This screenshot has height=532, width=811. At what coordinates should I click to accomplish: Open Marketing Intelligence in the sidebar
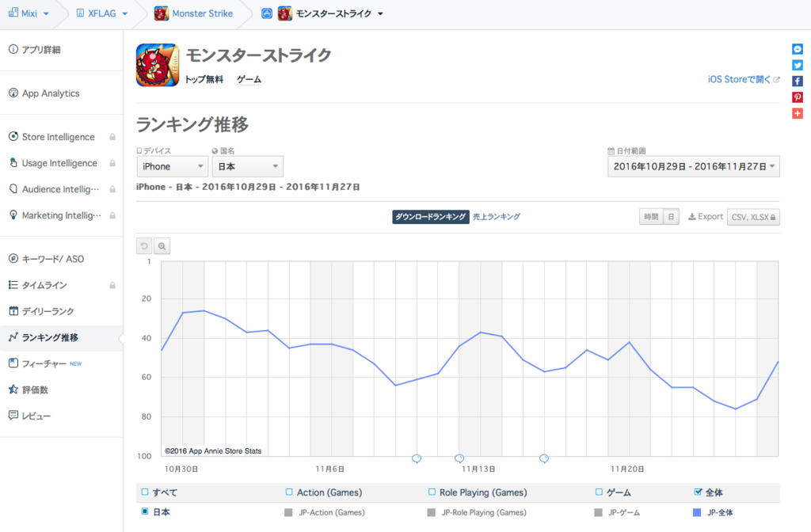pyautogui.click(x=61, y=215)
